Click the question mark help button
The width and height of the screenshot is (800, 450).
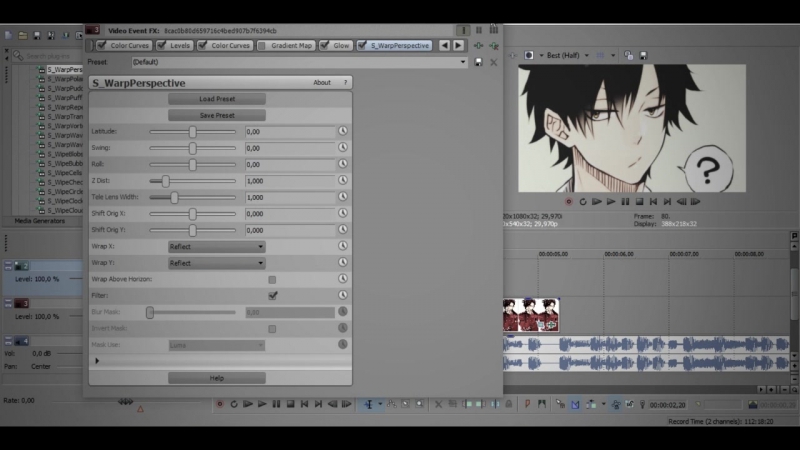[345, 83]
